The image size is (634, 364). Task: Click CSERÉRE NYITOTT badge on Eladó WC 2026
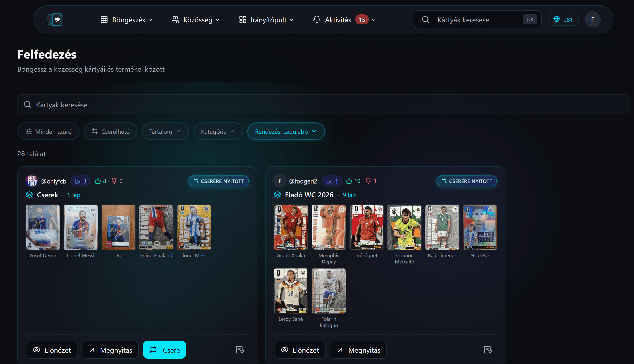[x=466, y=181]
